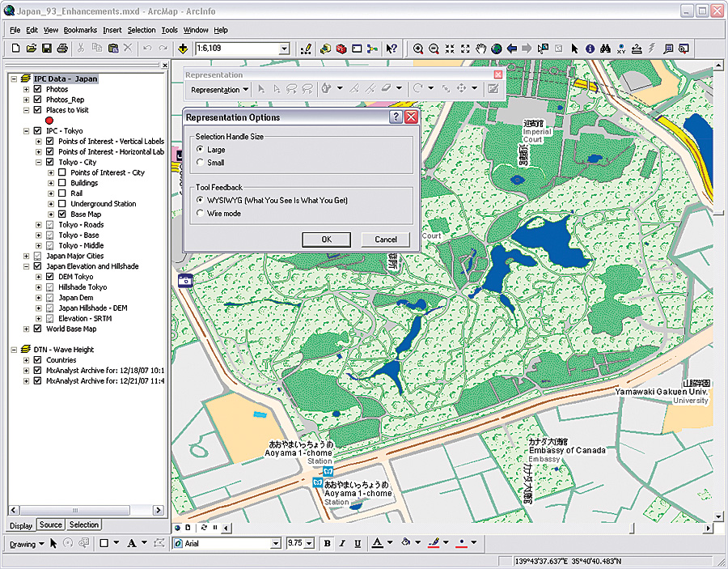
Task: Open the Bookmarks menu
Action: pyautogui.click(x=80, y=30)
